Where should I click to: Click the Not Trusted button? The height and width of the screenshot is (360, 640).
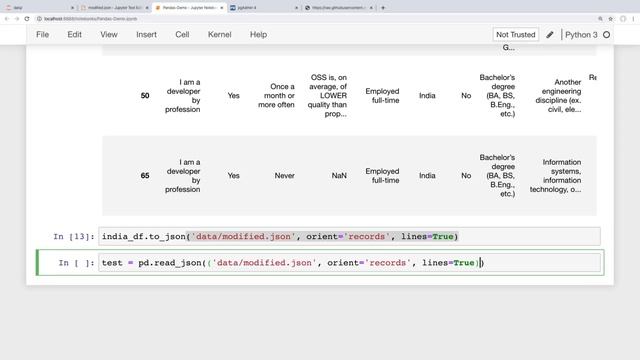[516, 35]
